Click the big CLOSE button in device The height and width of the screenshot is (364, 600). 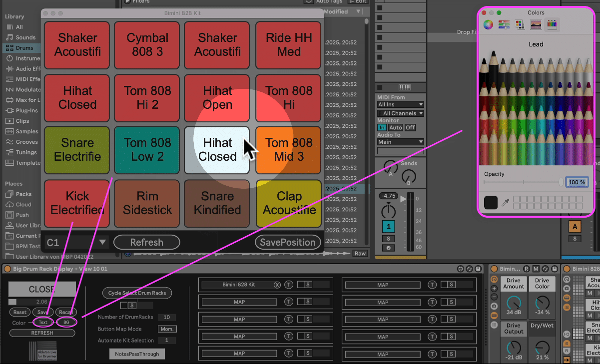pos(42,289)
